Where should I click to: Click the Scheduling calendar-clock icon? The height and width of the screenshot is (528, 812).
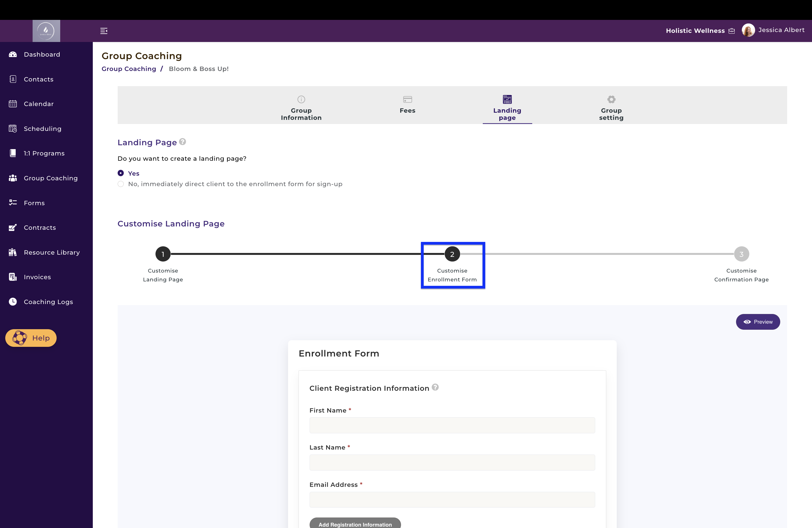(x=13, y=129)
